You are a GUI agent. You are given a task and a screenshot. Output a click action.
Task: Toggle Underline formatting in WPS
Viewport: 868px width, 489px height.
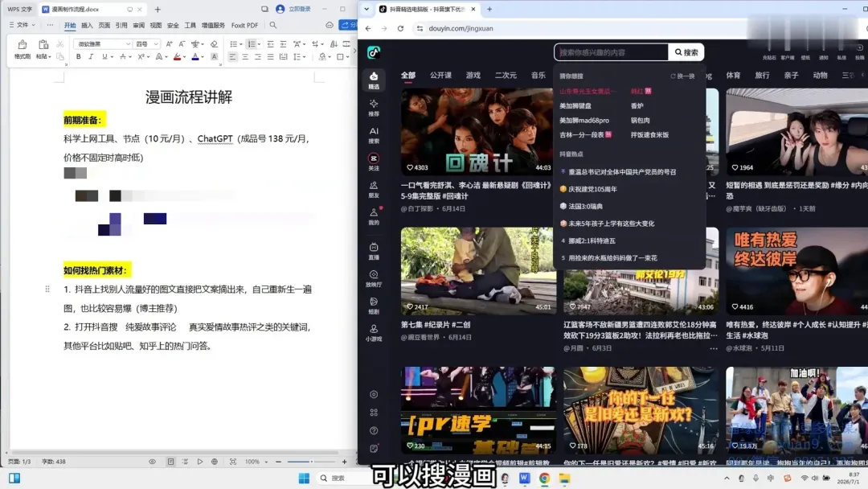point(104,56)
